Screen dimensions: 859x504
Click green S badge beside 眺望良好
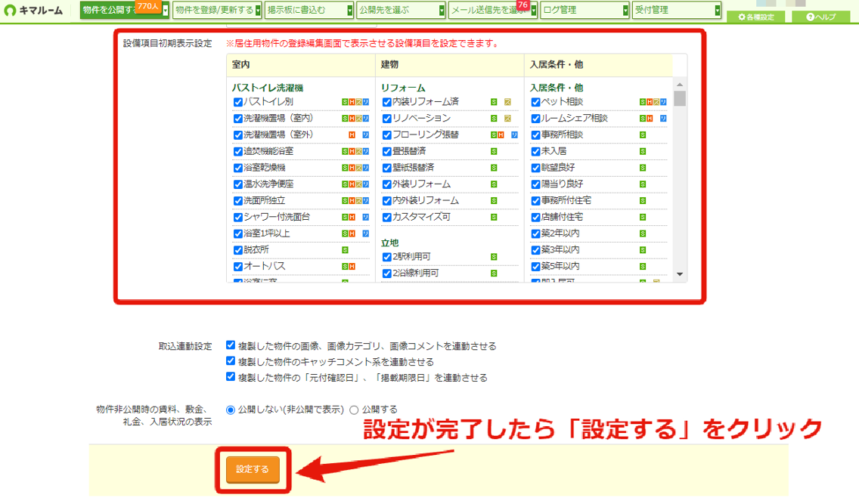click(643, 168)
